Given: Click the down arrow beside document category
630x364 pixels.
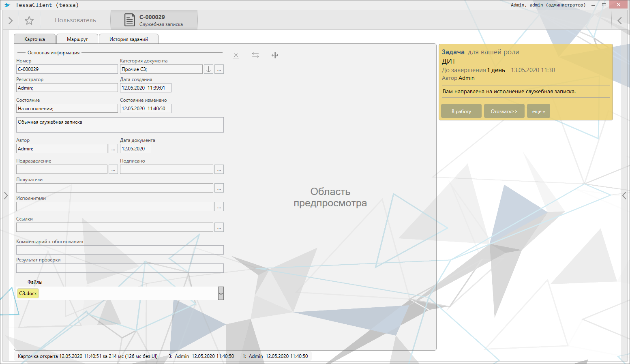Looking at the screenshot, I should point(208,69).
